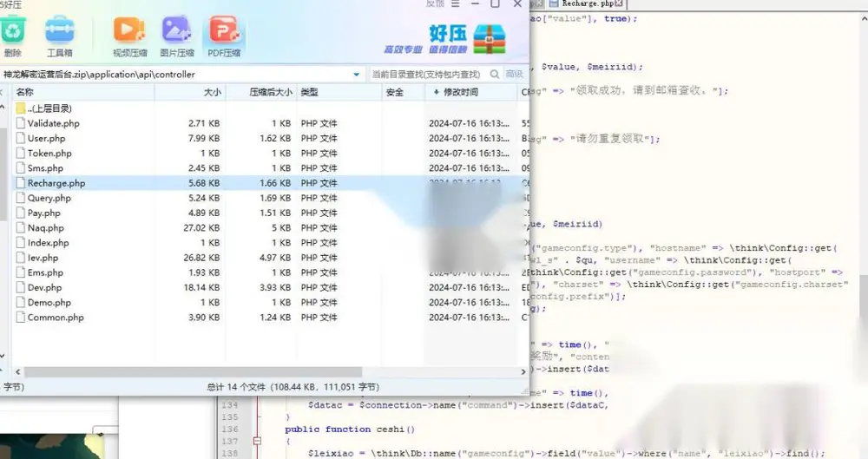Select the Validate.php file icon
Screen dimensions: 868x459
coord(21,123)
